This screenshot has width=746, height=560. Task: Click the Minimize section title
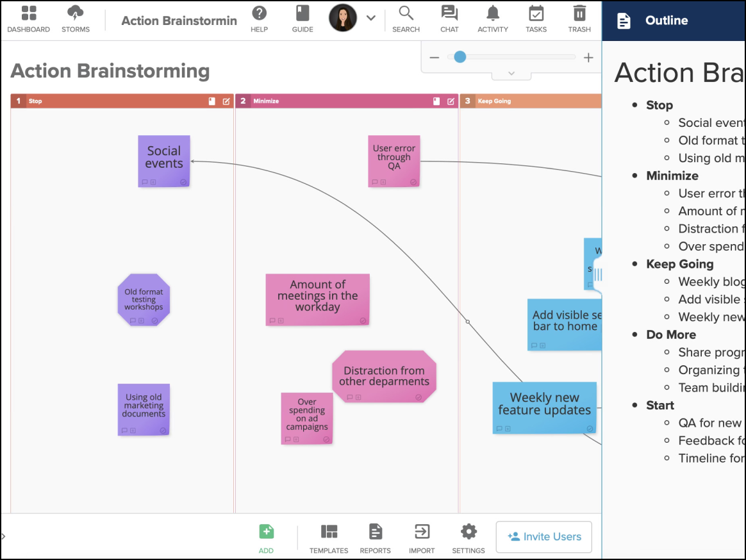266,101
